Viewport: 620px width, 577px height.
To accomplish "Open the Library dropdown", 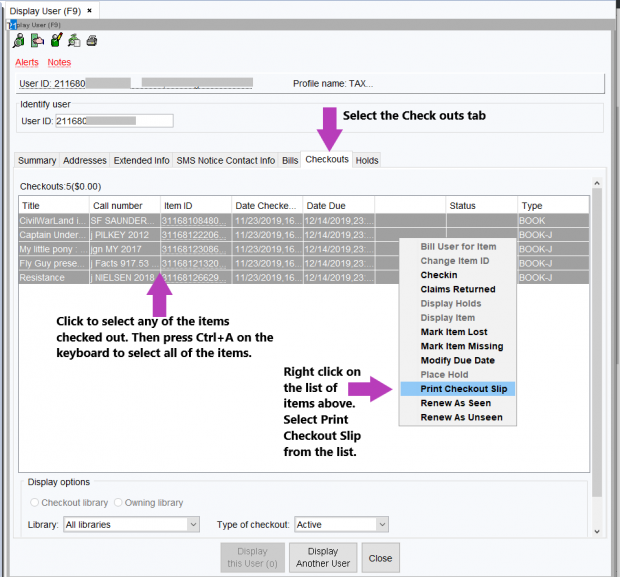I will (x=131, y=524).
